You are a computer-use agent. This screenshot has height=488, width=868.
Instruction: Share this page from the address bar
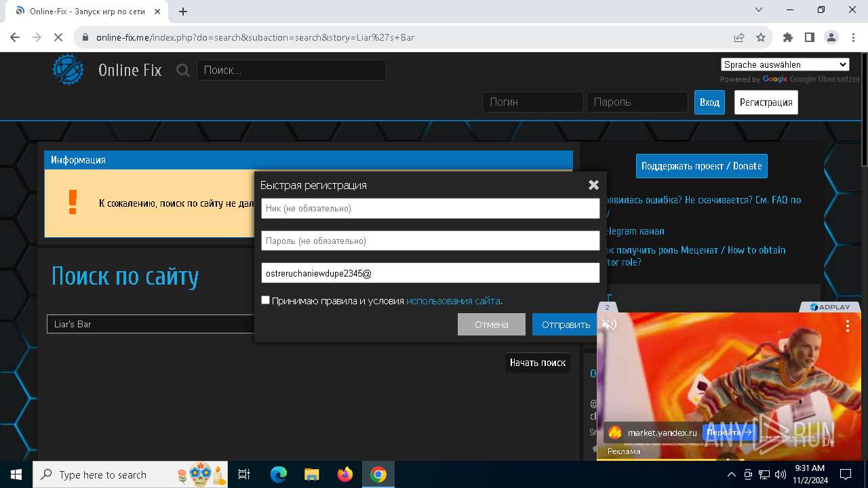coord(739,37)
